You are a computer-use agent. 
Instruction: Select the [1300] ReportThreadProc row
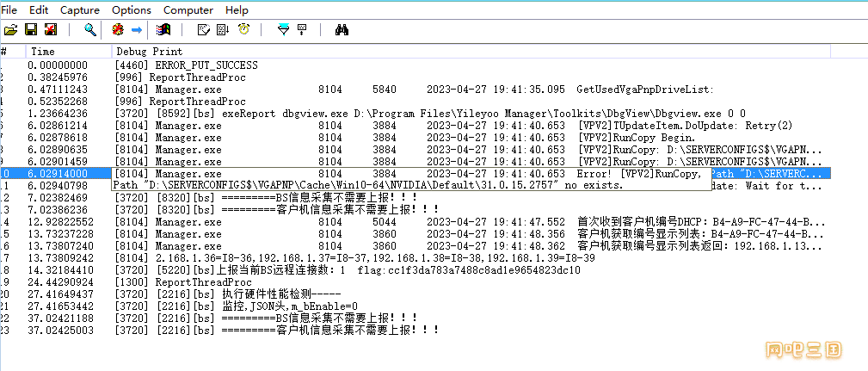416,282
